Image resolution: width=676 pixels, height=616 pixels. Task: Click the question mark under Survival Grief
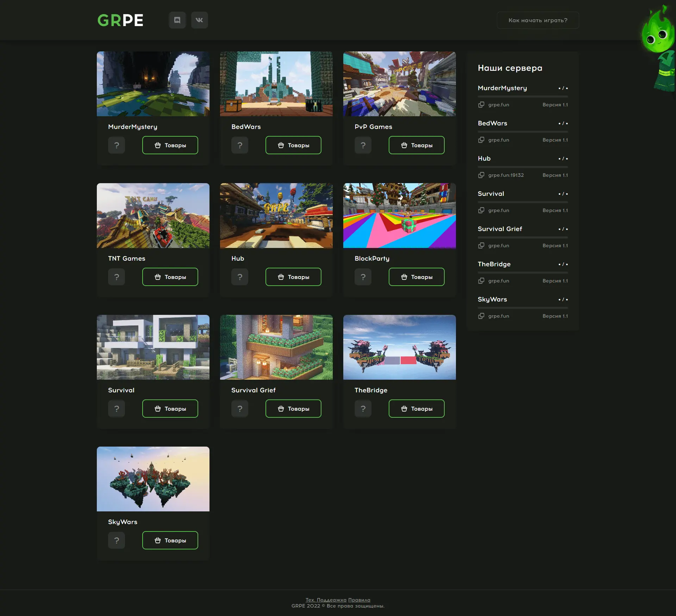pyautogui.click(x=240, y=409)
